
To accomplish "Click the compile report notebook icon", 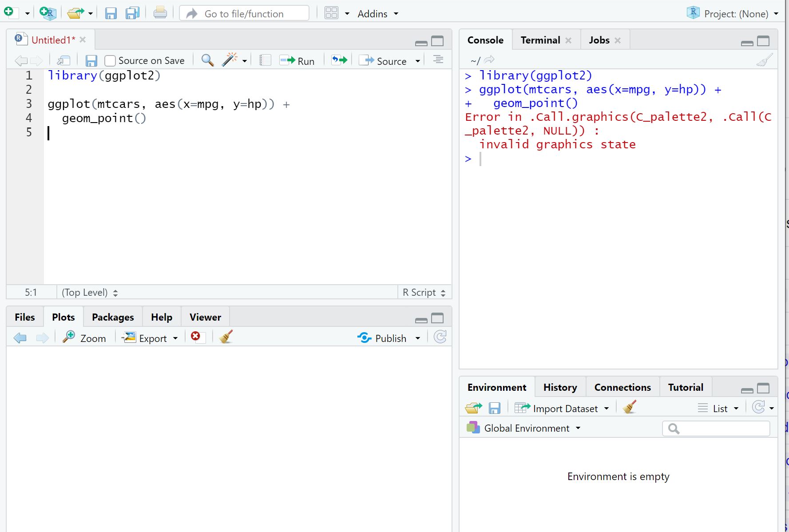I will coord(266,60).
